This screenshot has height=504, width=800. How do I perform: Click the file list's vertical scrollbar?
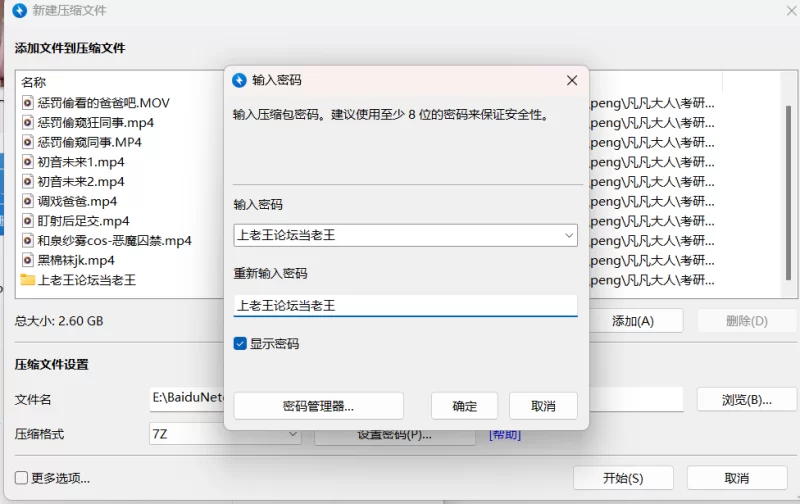click(788, 193)
